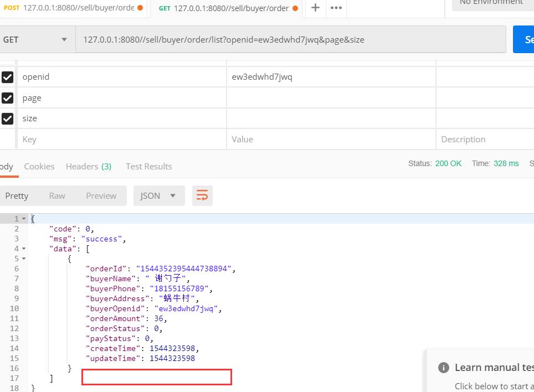Click the new parameter Value placeholder field
Viewport: 534px width, 392px height.
[x=331, y=139]
